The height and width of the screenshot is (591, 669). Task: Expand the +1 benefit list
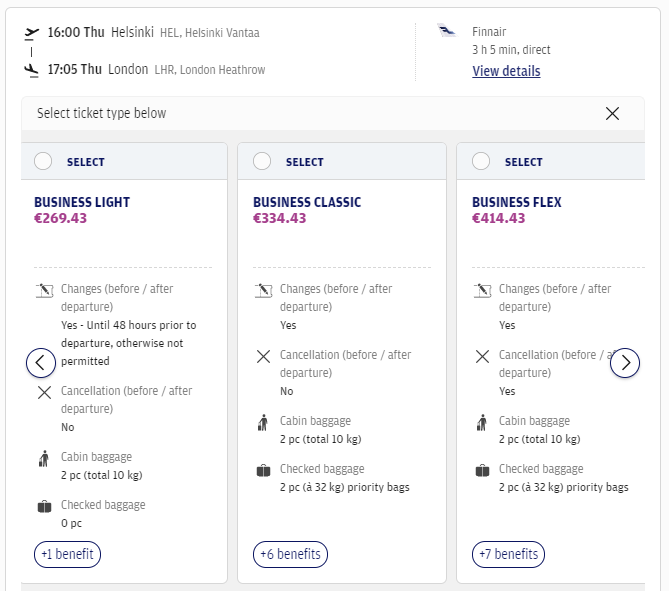[67, 554]
